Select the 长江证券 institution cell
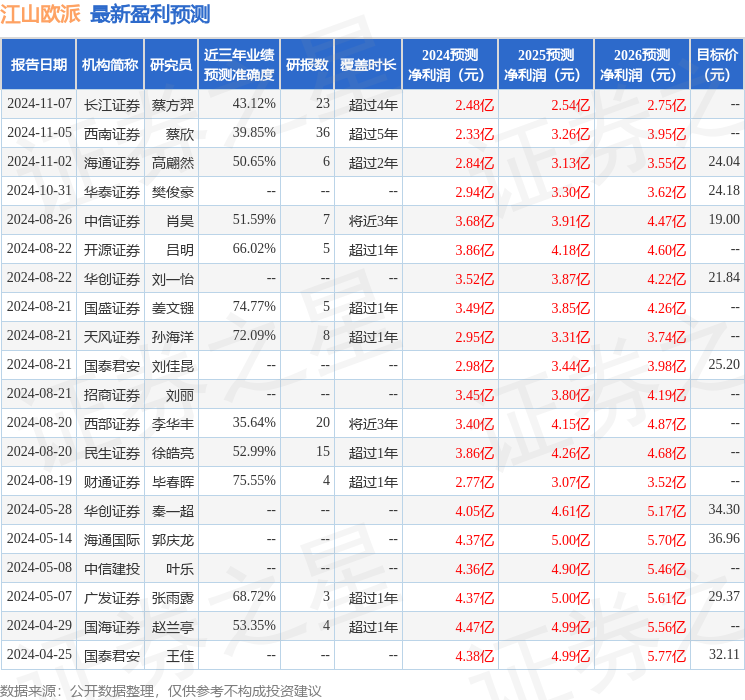 tap(112, 105)
